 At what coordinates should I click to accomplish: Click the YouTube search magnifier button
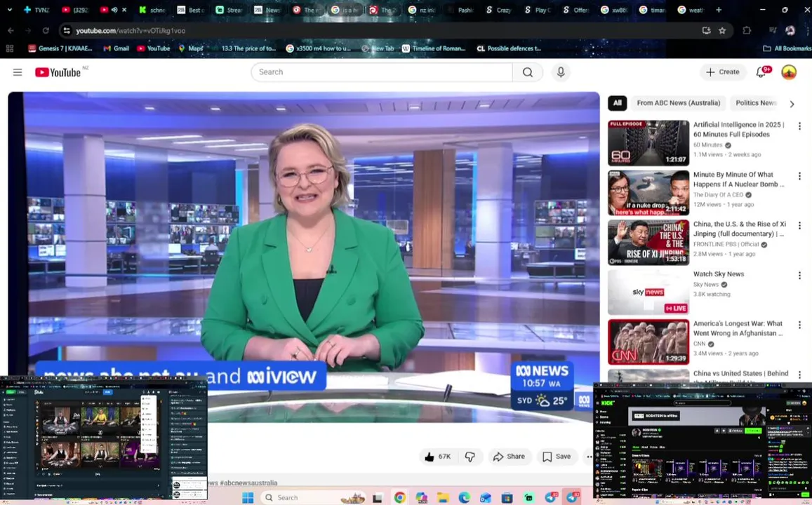click(x=528, y=72)
